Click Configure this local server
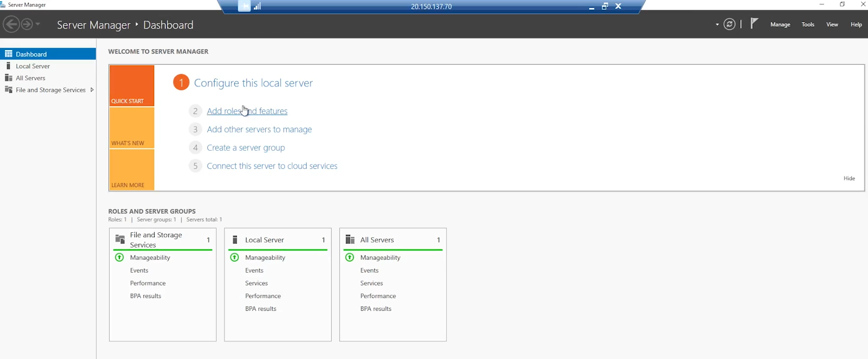868x359 pixels. click(x=253, y=83)
